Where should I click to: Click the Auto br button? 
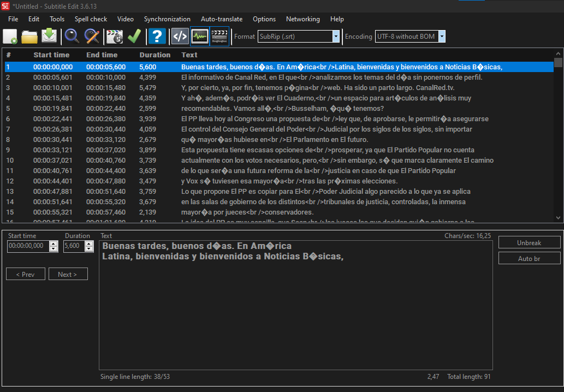tap(529, 258)
